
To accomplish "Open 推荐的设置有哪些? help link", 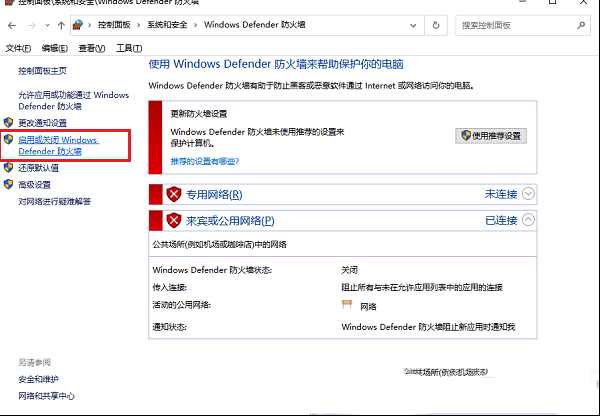I will pyautogui.click(x=204, y=161).
